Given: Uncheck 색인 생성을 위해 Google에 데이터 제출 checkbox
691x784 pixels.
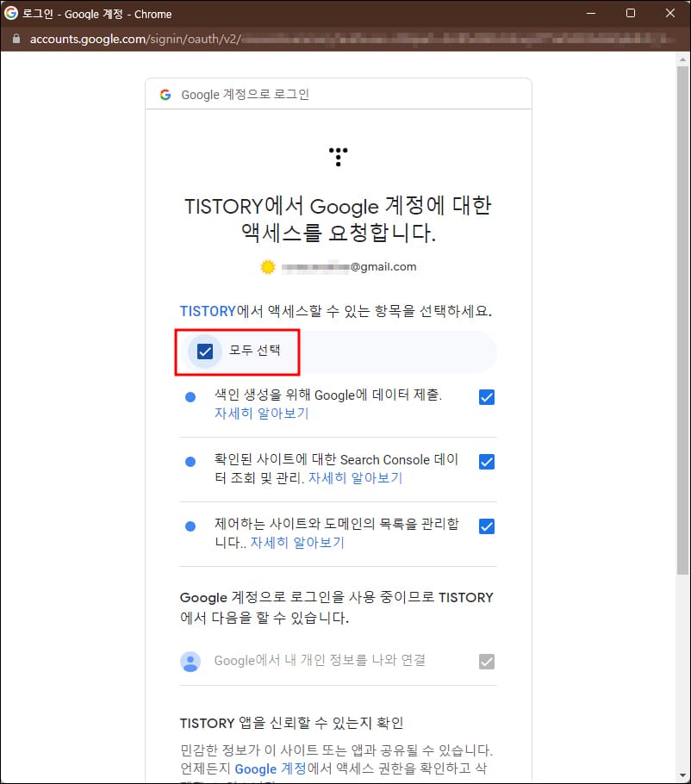Looking at the screenshot, I should (487, 397).
